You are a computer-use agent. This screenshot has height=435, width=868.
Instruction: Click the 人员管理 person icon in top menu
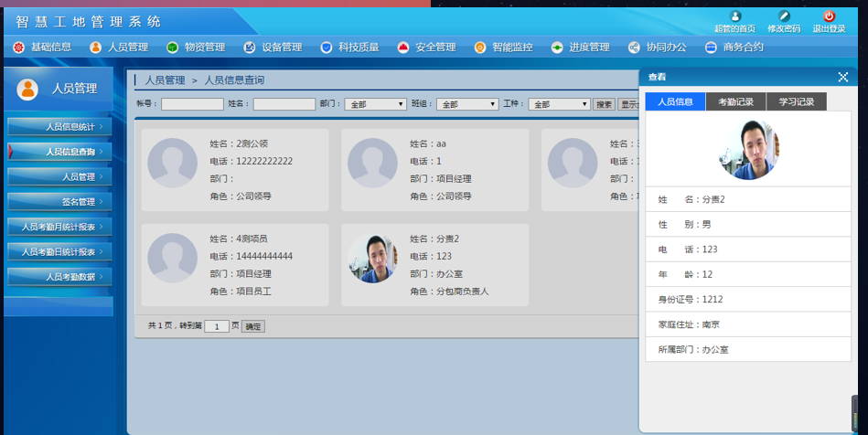tap(96, 48)
